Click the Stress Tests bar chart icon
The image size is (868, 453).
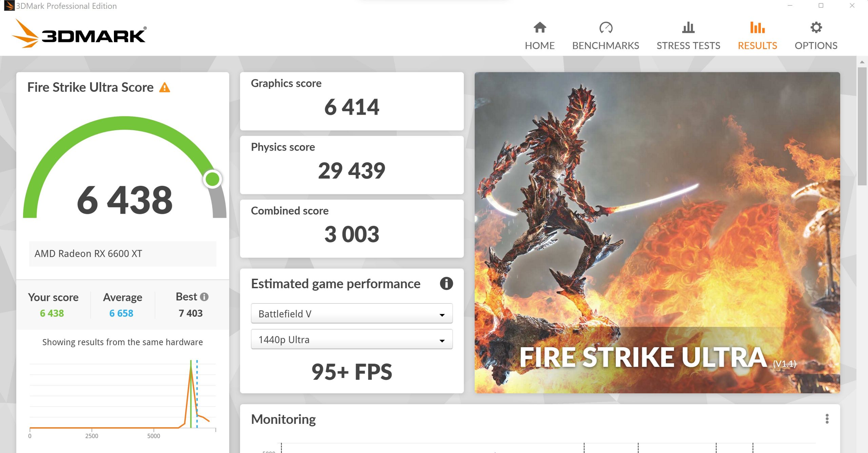(x=688, y=27)
